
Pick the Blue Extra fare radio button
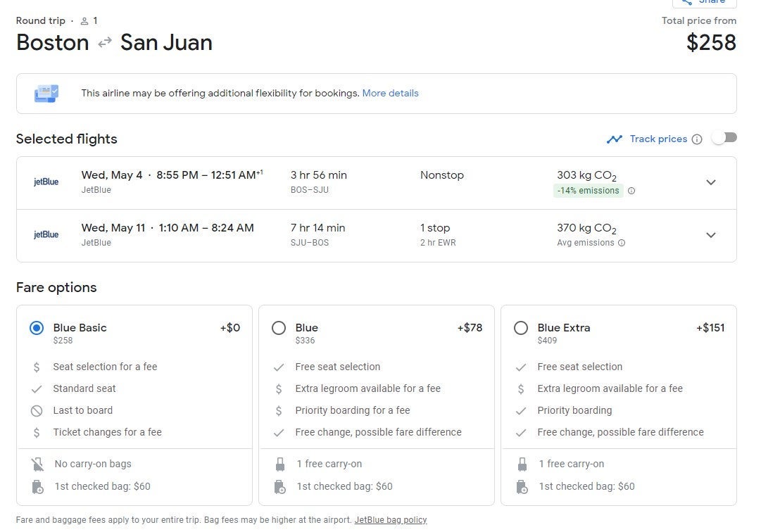pyautogui.click(x=521, y=328)
